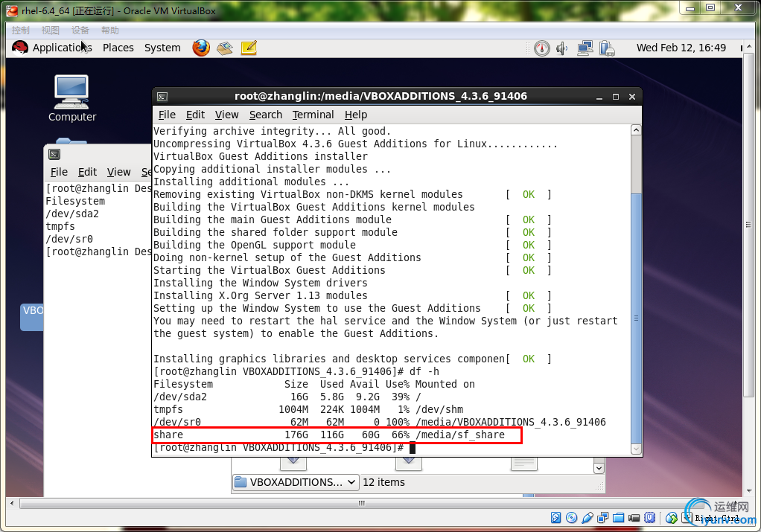
Task: Click the date and time clock
Action: [681, 48]
